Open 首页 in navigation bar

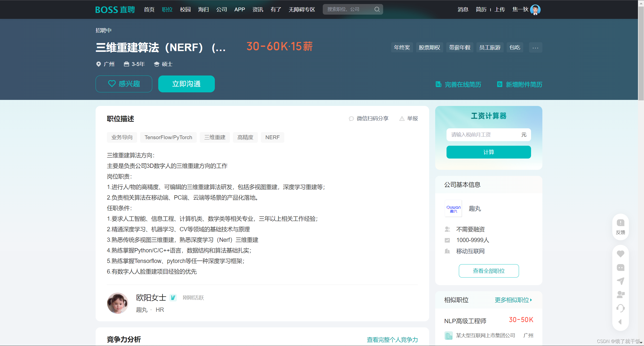pyautogui.click(x=149, y=10)
